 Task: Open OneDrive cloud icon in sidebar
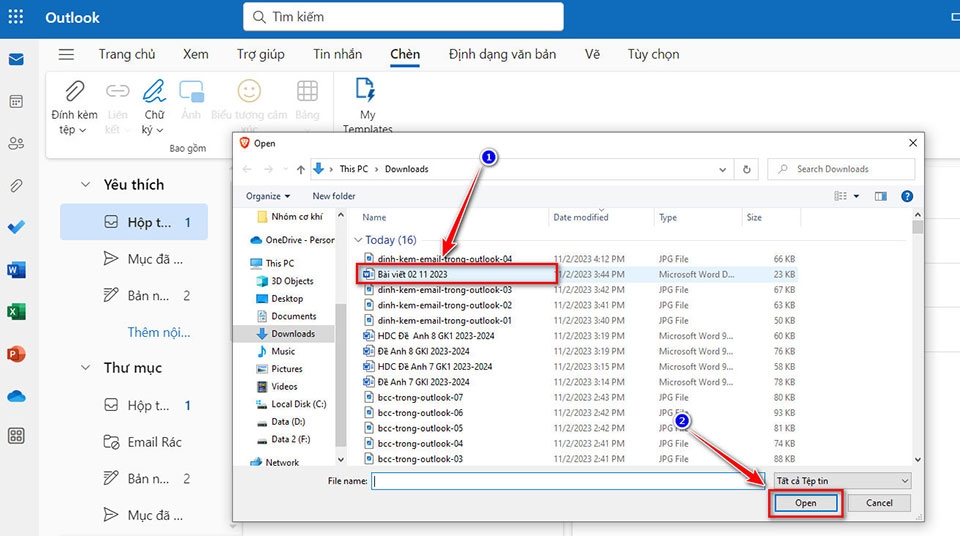(x=17, y=396)
